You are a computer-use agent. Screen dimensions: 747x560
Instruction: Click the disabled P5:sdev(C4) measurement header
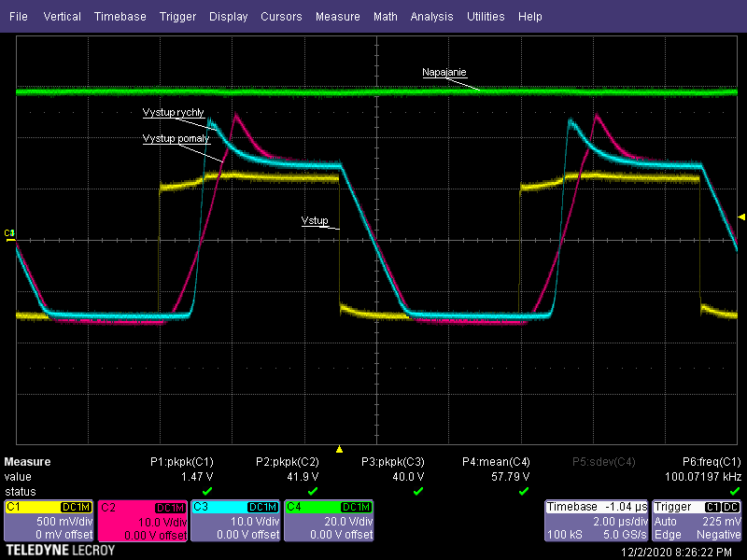(603, 462)
